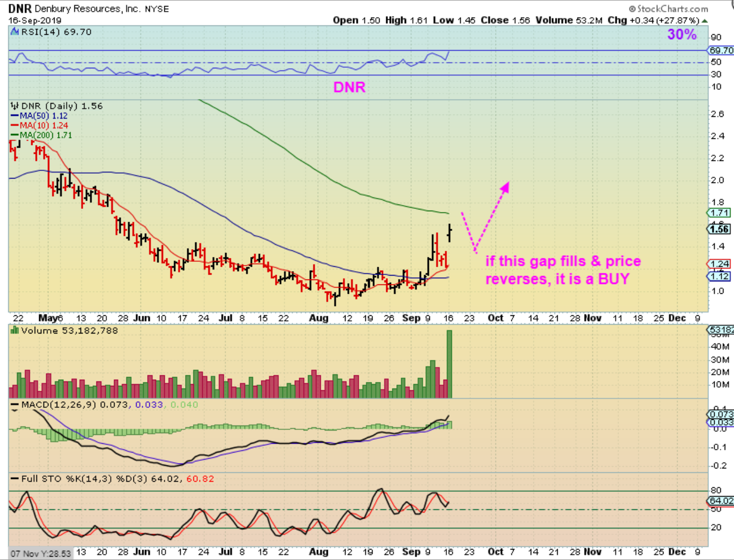Click the green 1.71 price tag on right axis
The image size is (734, 560).
click(719, 213)
